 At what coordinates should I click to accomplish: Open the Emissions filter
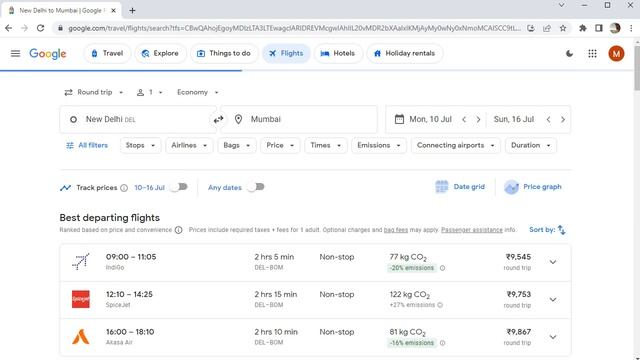click(x=379, y=145)
